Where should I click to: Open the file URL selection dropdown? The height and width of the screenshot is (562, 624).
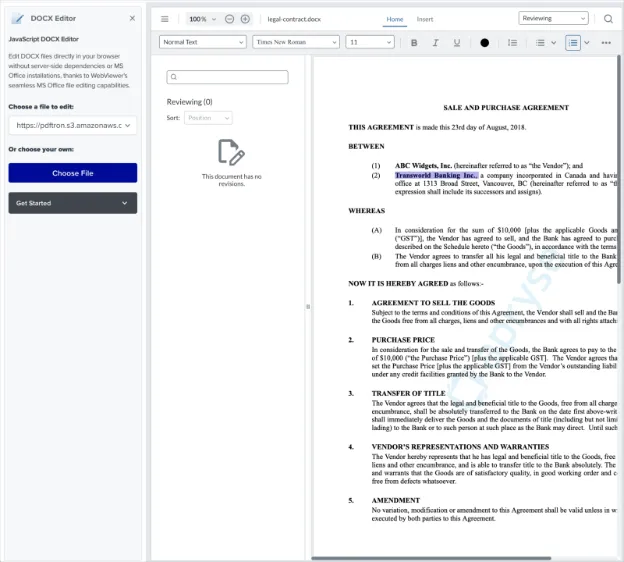(x=73, y=125)
